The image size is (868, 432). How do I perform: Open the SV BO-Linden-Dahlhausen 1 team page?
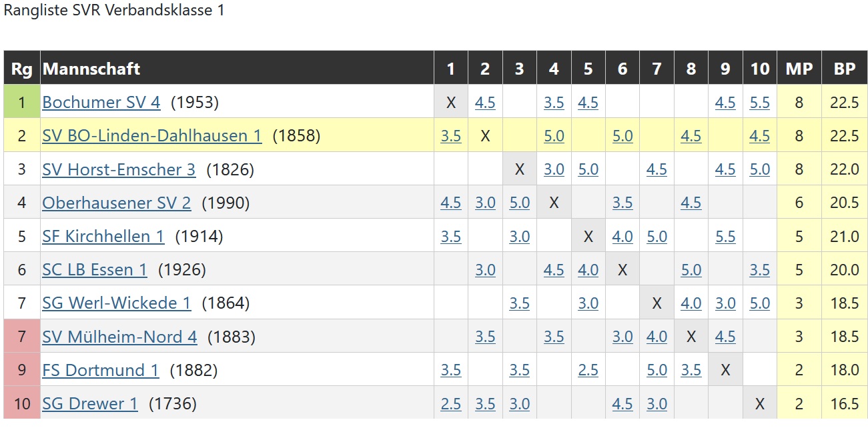151,136
